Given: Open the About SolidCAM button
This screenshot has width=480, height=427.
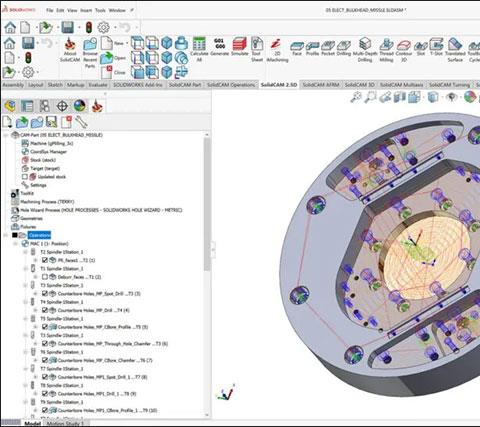Looking at the screenshot, I should tap(70, 50).
